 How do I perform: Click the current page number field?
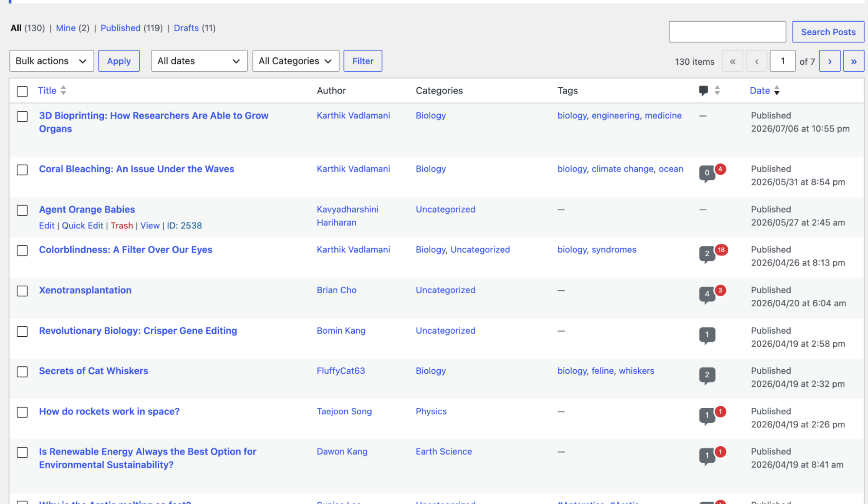click(782, 61)
